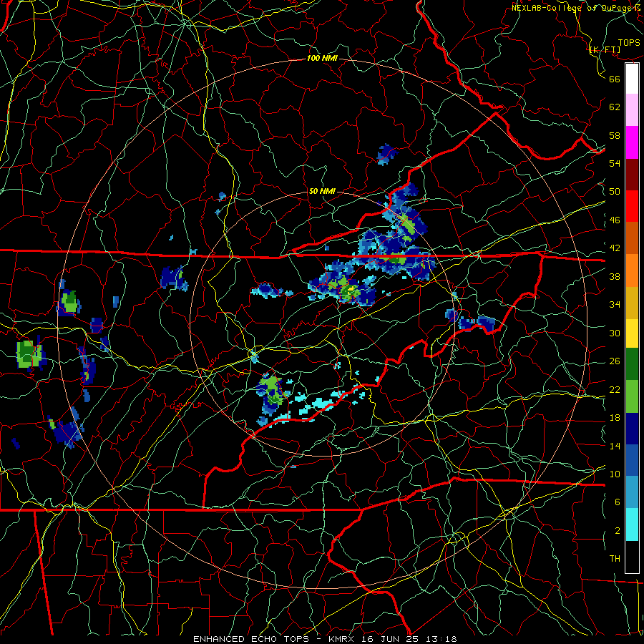Screen dimensions: 644x644
Task: Click the light pink legend color band
Action: click(x=632, y=109)
